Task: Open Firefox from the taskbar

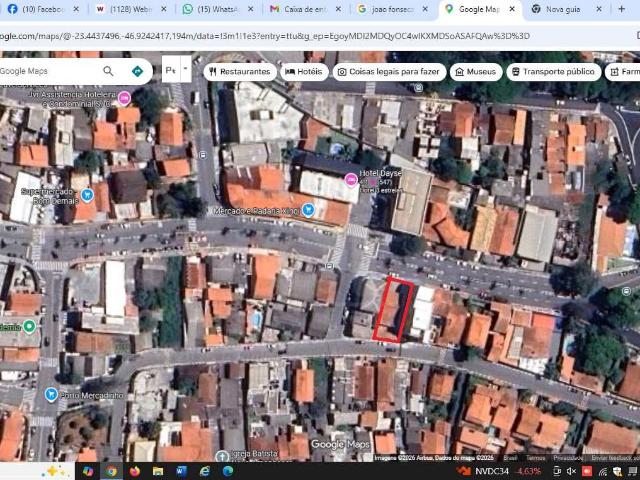Action: pos(134,471)
